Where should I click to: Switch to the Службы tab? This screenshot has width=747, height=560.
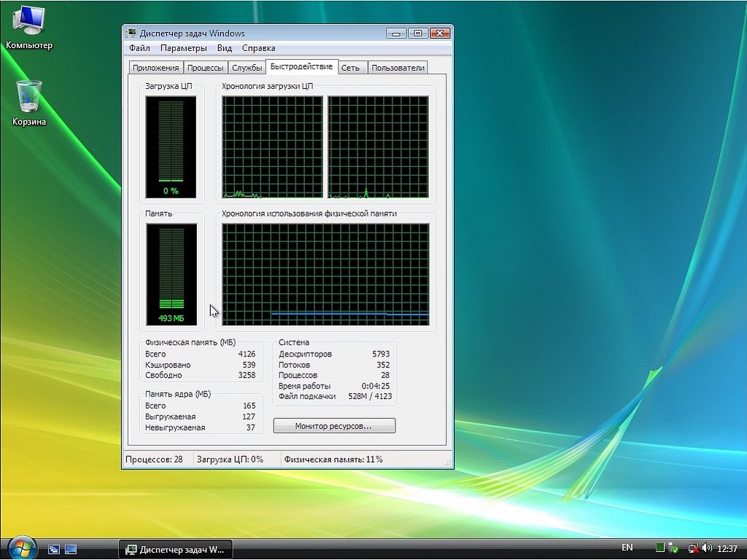pyautogui.click(x=247, y=68)
